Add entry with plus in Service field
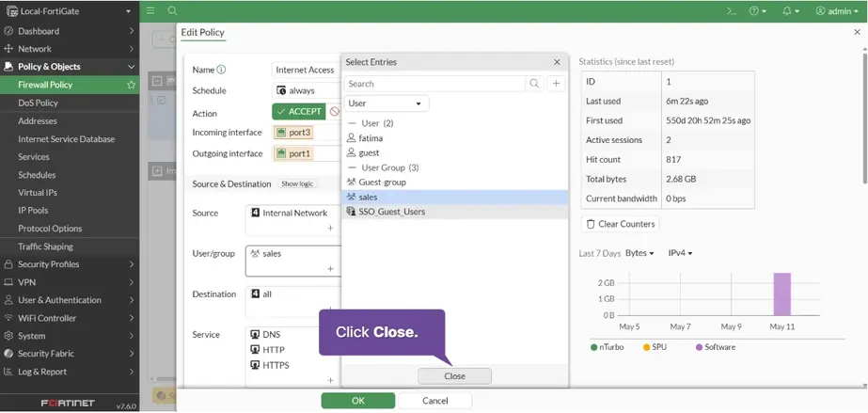Image resolution: width=868 pixels, height=413 pixels. [x=330, y=380]
